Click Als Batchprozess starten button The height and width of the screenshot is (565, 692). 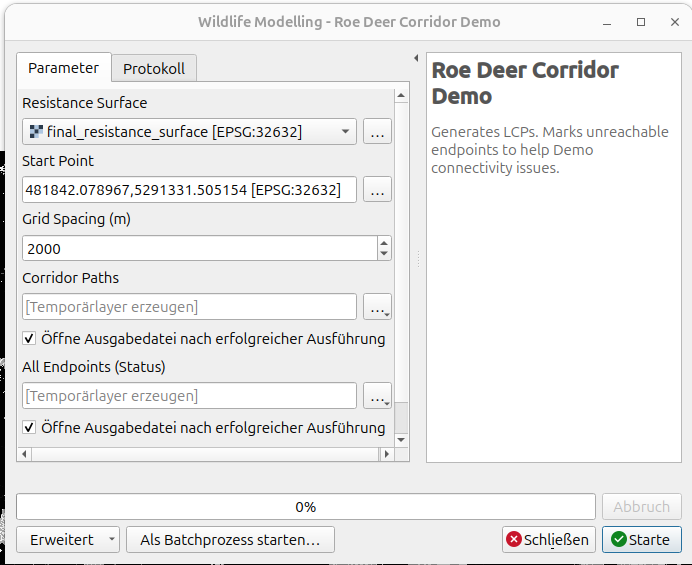pos(230,540)
